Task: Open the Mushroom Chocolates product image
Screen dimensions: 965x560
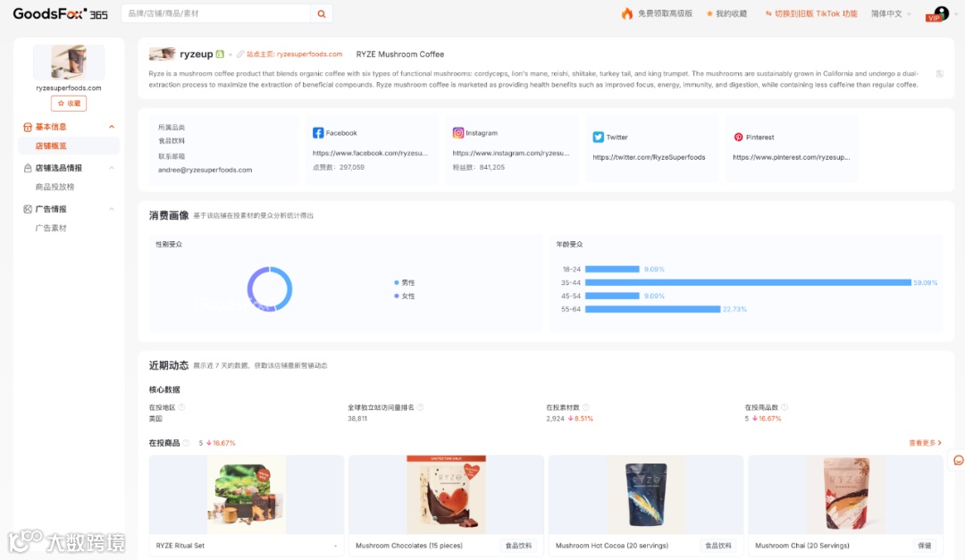Action: [446, 495]
